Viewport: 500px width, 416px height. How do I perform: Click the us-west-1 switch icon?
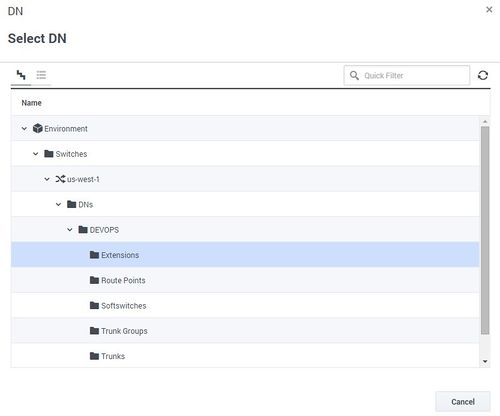tap(60, 179)
